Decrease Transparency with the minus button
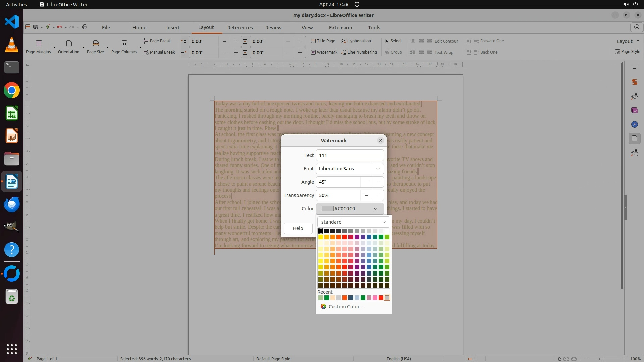644x362 pixels. tap(366, 195)
